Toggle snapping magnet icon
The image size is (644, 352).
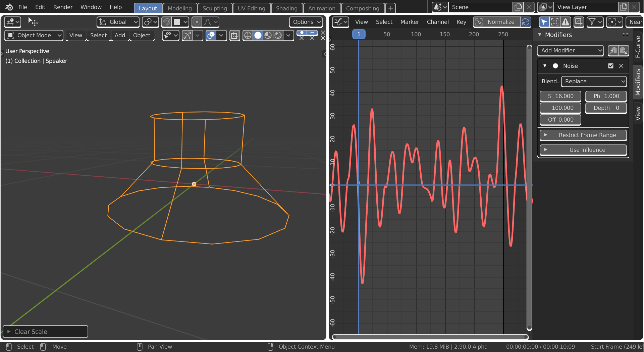(166, 22)
